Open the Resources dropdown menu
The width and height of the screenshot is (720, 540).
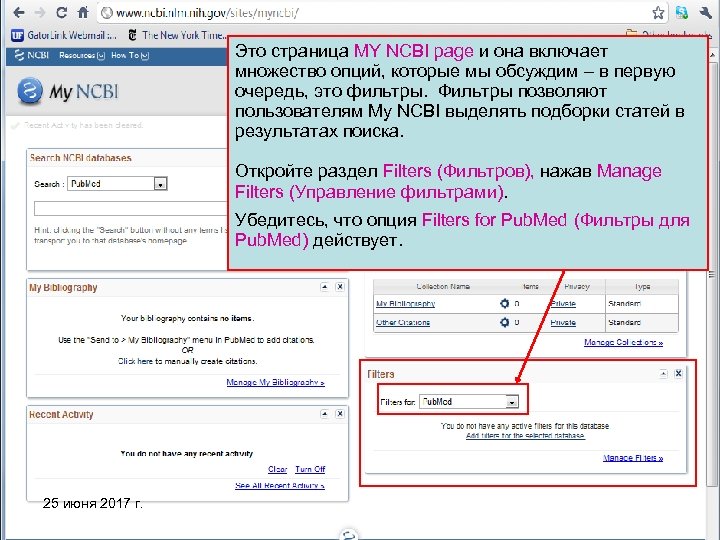tap(82, 56)
